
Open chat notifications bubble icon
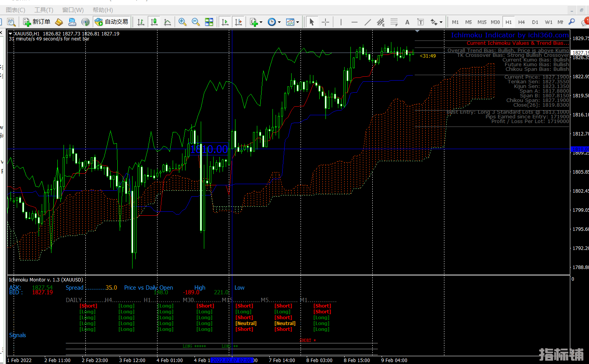point(585,22)
